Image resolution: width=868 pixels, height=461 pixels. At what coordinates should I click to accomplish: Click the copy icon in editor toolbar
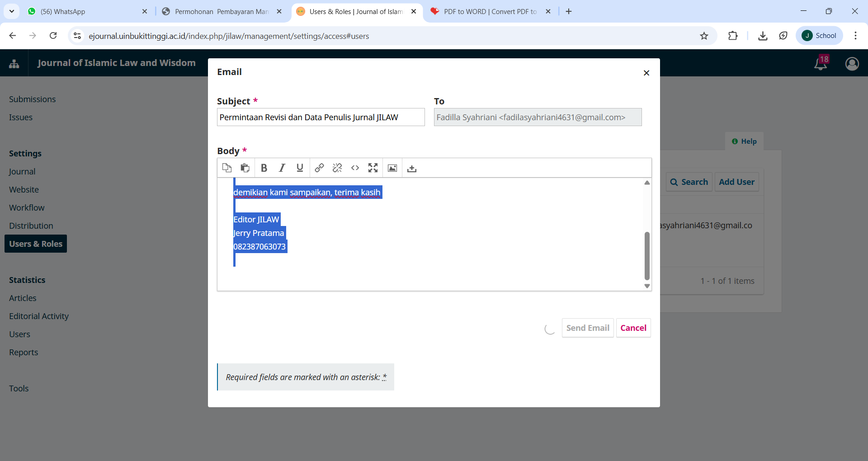tap(227, 168)
